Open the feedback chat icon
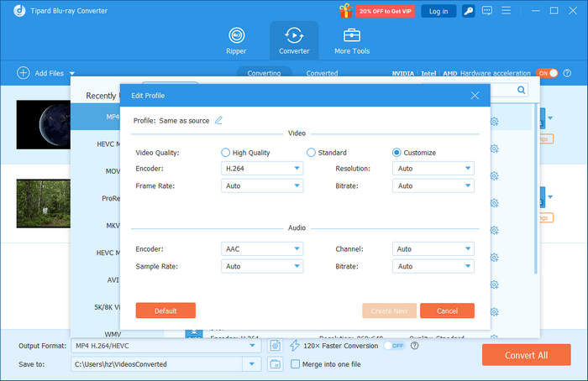588x381 pixels. point(486,11)
